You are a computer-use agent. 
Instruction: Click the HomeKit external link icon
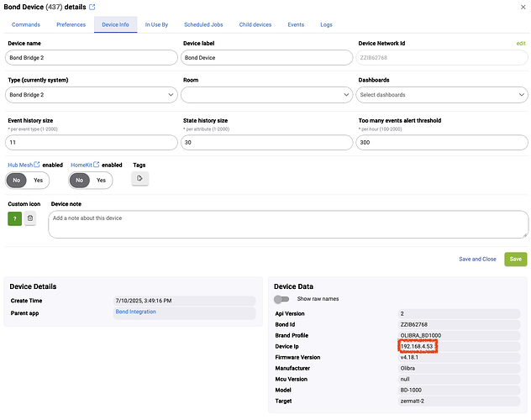click(x=97, y=165)
